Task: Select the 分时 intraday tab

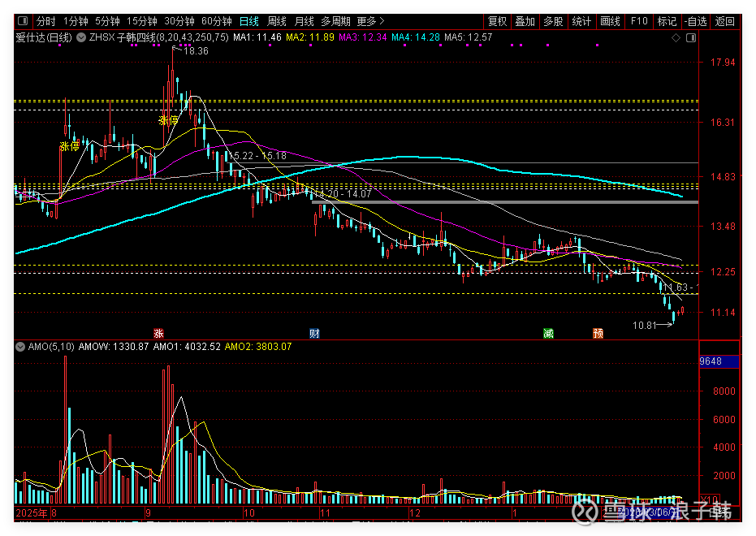Action: [x=46, y=21]
